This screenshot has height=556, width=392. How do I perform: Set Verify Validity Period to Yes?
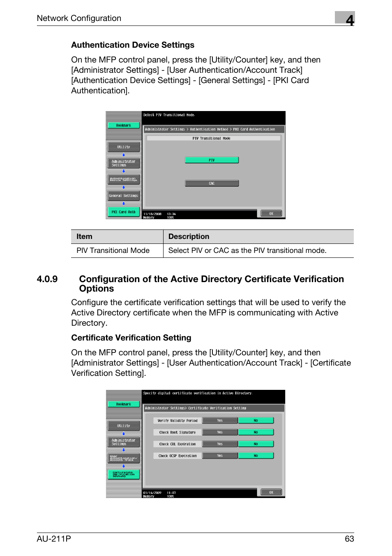pyautogui.click(x=220, y=420)
